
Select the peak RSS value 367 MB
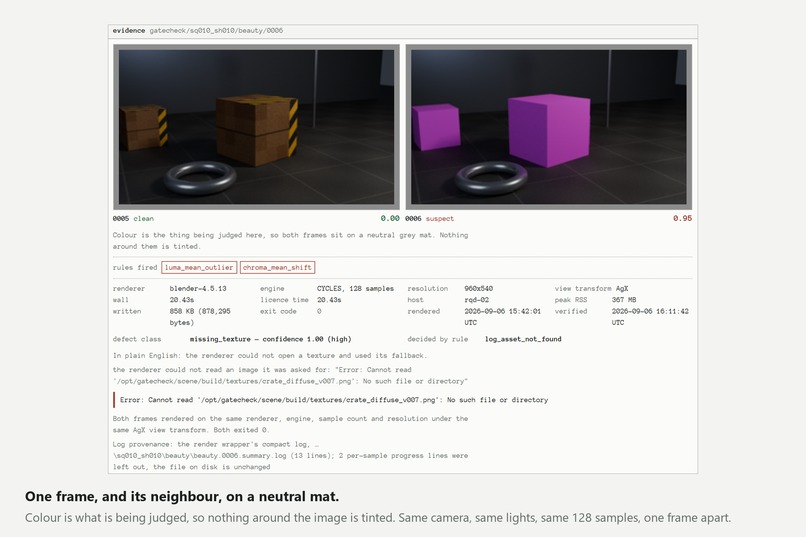click(624, 300)
